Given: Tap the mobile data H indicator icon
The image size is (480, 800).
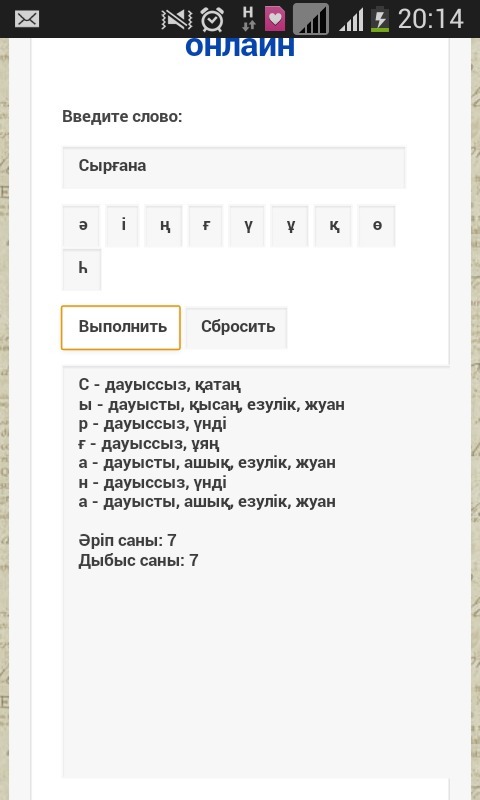Looking at the screenshot, I should coord(248,19).
